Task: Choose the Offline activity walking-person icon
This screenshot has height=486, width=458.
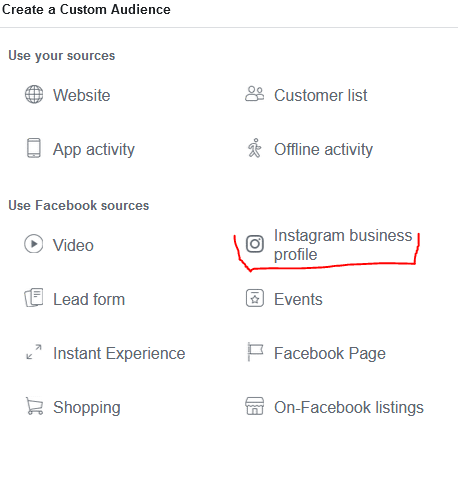Action: click(255, 148)
